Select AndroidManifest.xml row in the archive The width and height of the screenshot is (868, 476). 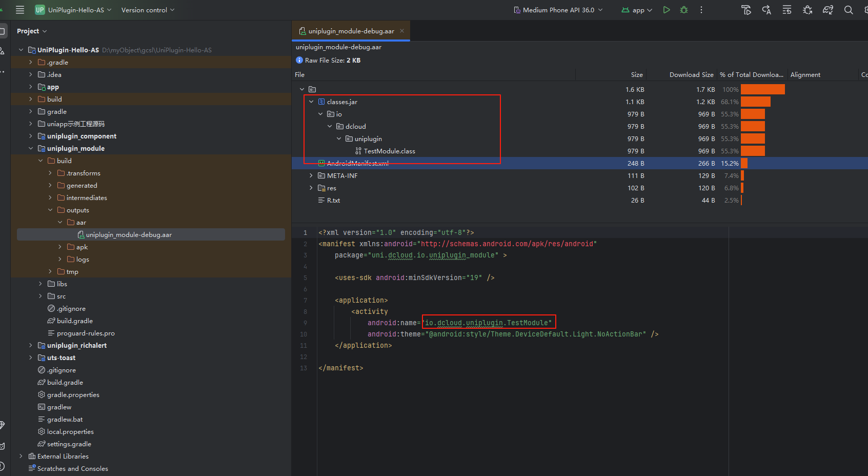(580, 163)
